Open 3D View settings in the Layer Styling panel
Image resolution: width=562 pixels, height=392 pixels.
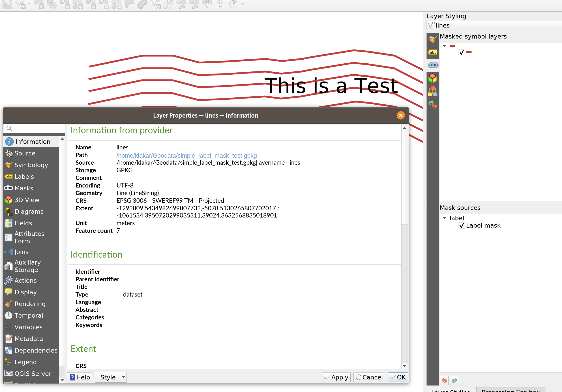(432, 78)
